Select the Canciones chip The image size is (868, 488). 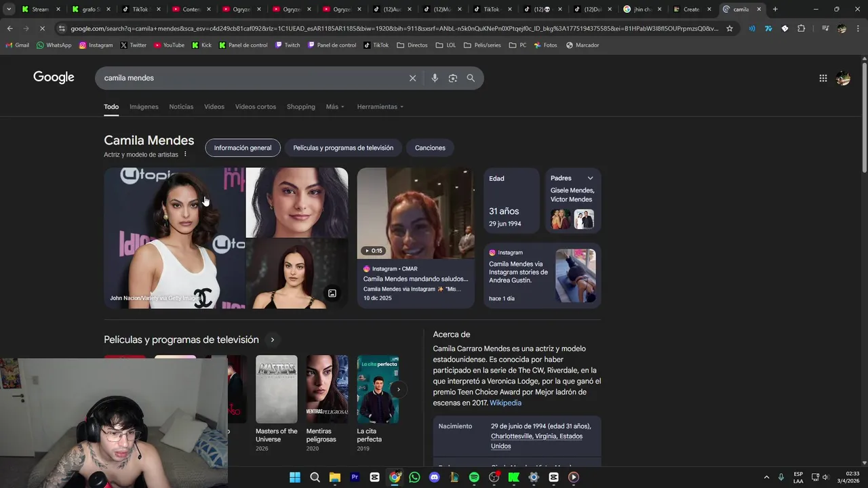(430, 148)
